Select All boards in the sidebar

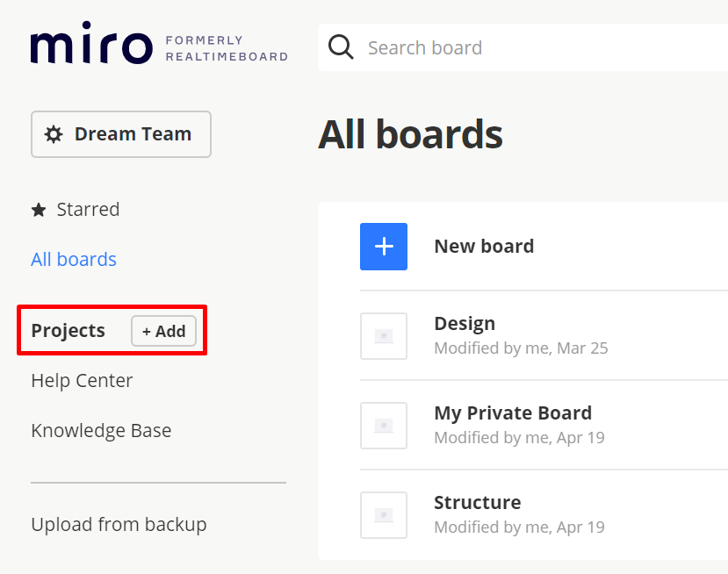pos(74,260)
